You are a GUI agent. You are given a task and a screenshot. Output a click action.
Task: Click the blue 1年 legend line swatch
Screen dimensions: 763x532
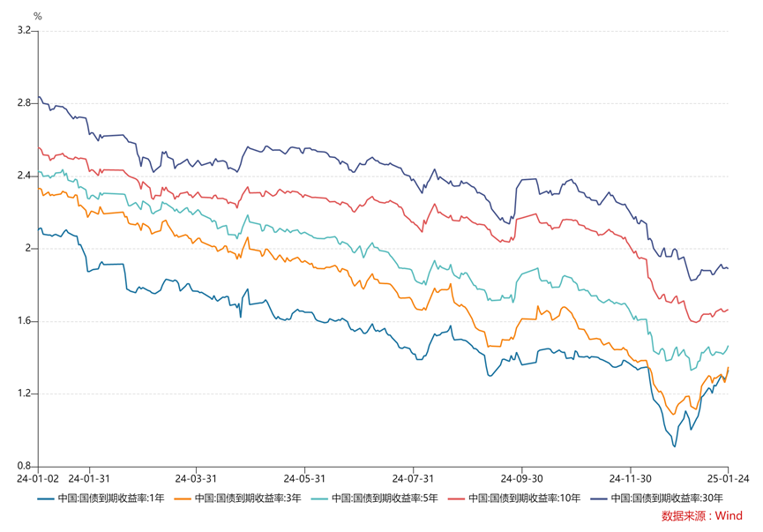click(x=46, y=498)
